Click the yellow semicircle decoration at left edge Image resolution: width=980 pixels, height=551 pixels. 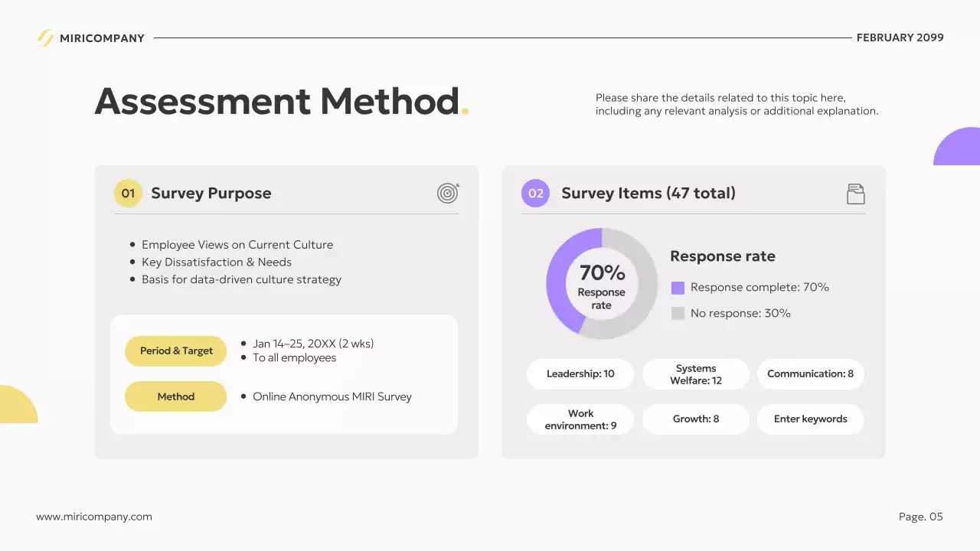click(15, 406)
